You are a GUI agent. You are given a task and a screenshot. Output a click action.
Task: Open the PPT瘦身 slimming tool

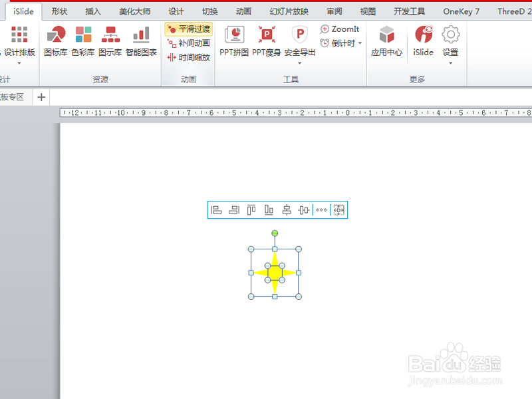coord(267,41)
